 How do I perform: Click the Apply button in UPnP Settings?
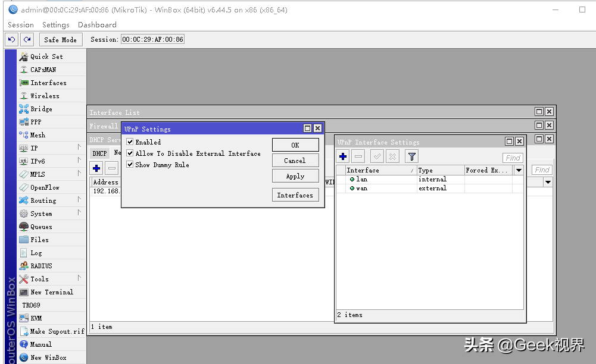coord(295,176)
